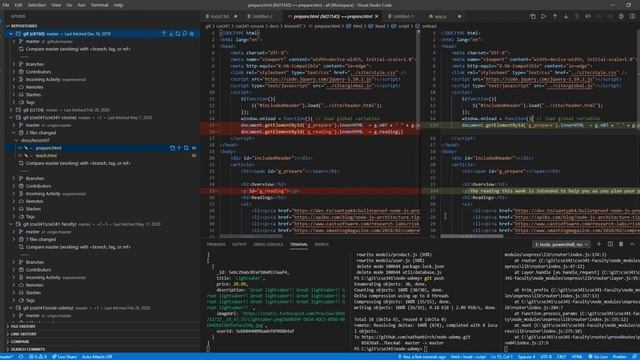Switch to the OUTPUT panel tab
Screen dimensions: 640x360
(239, 244)
